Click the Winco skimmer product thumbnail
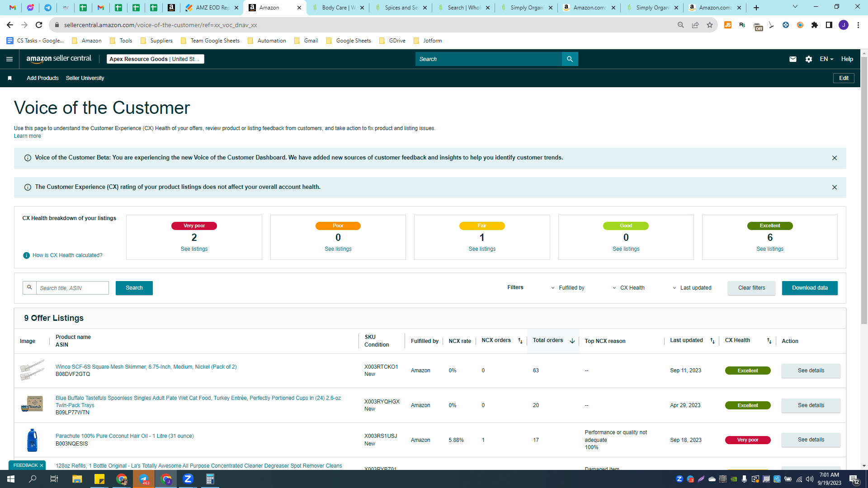 [x=32, y=370]
